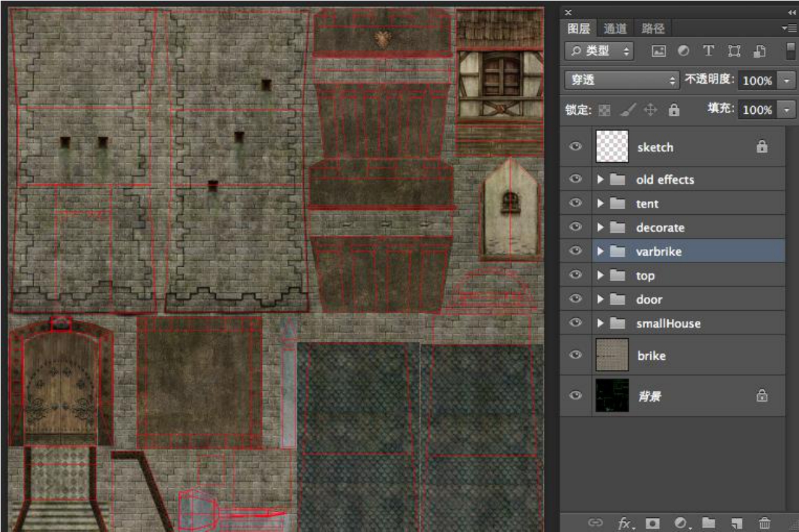Screen dimensions: 799x532
Task: Toggle visibility of decorate group
Action: pyautogui.click(x=576, y=227)
